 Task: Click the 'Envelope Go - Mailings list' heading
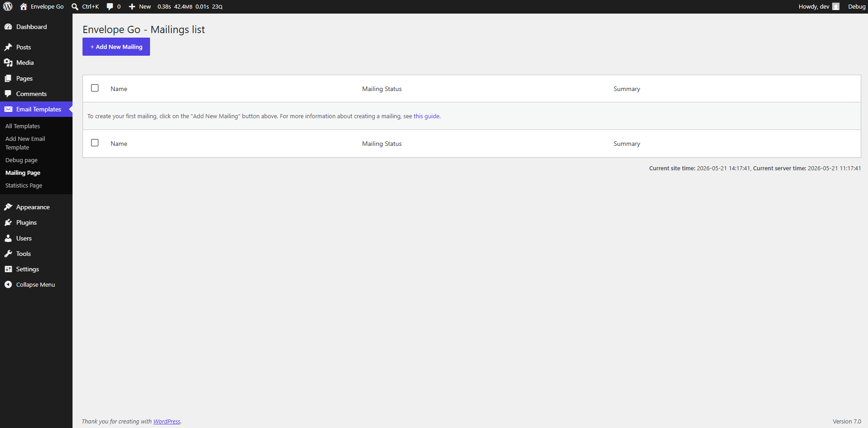(144, 29)
